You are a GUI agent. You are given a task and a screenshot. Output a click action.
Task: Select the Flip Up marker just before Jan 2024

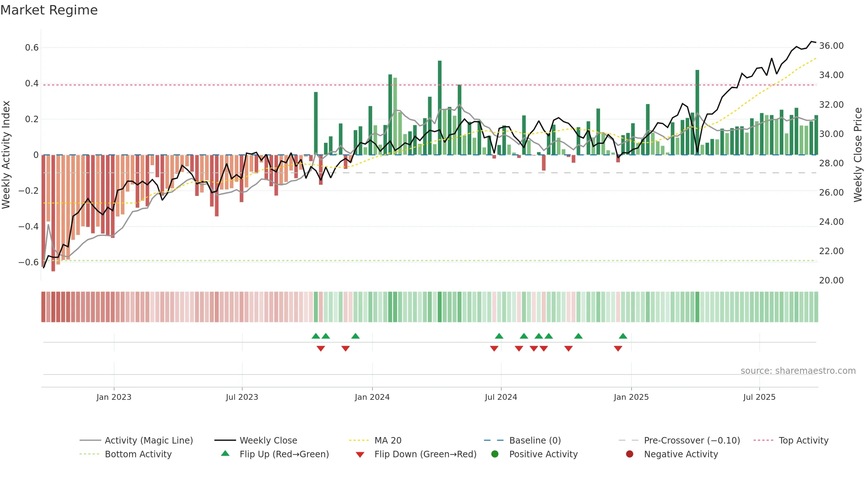coord(356,336)
